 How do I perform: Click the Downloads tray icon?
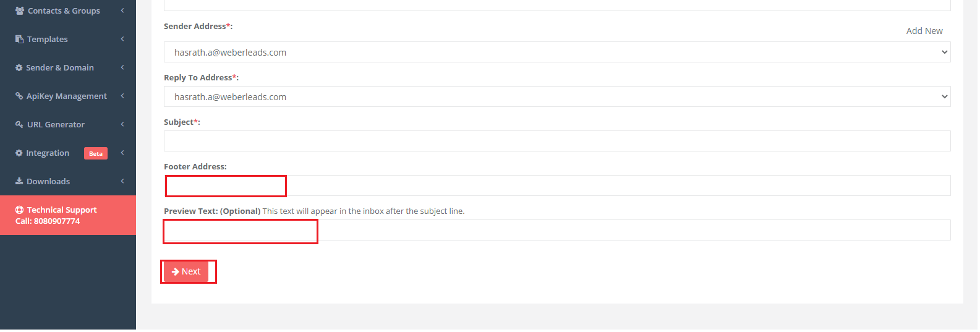tap(19, 182)
